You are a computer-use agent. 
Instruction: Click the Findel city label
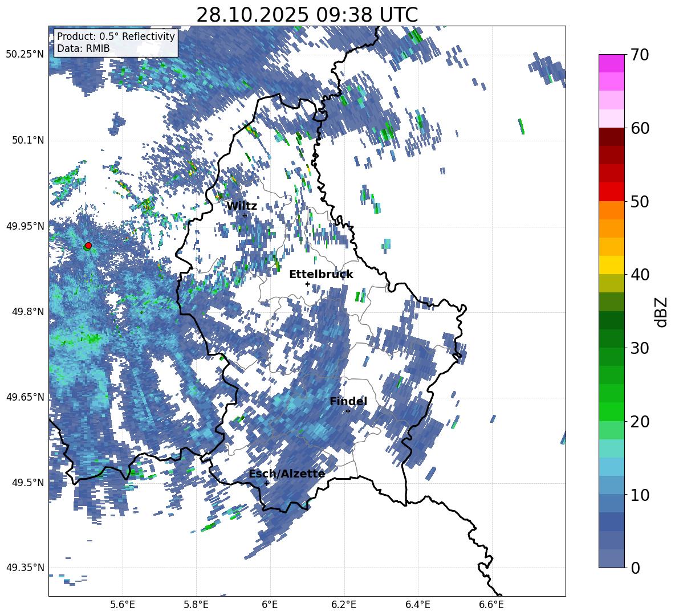(348, 401)
